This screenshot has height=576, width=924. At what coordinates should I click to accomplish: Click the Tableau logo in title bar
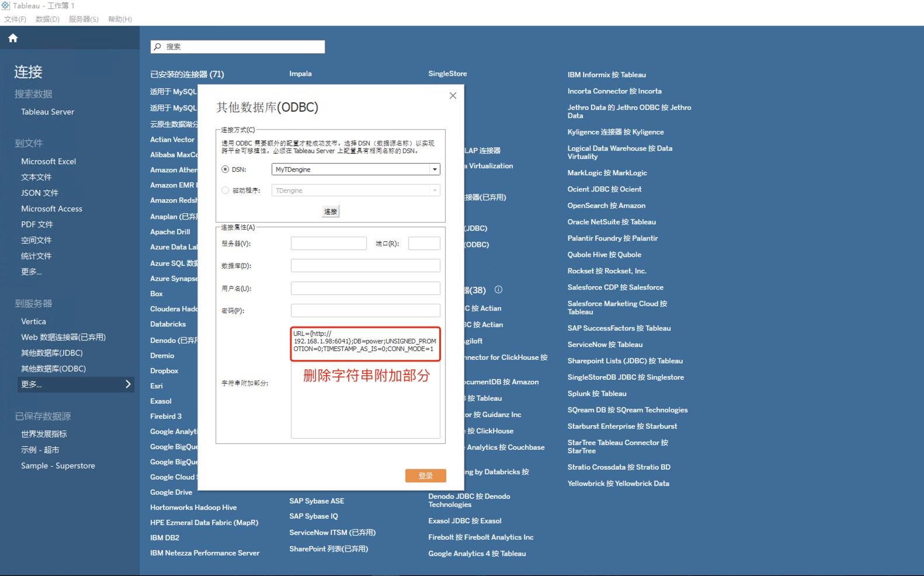point(6,6)
